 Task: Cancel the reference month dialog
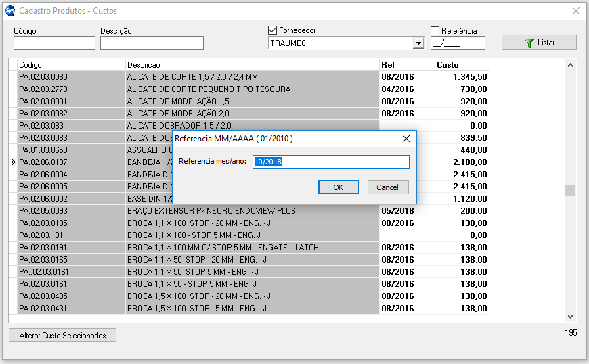pos(388,187)
